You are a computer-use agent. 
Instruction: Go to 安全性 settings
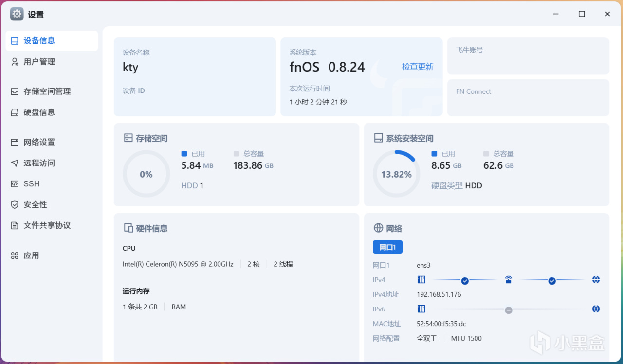pyautogui.click(x=52, y=205)
